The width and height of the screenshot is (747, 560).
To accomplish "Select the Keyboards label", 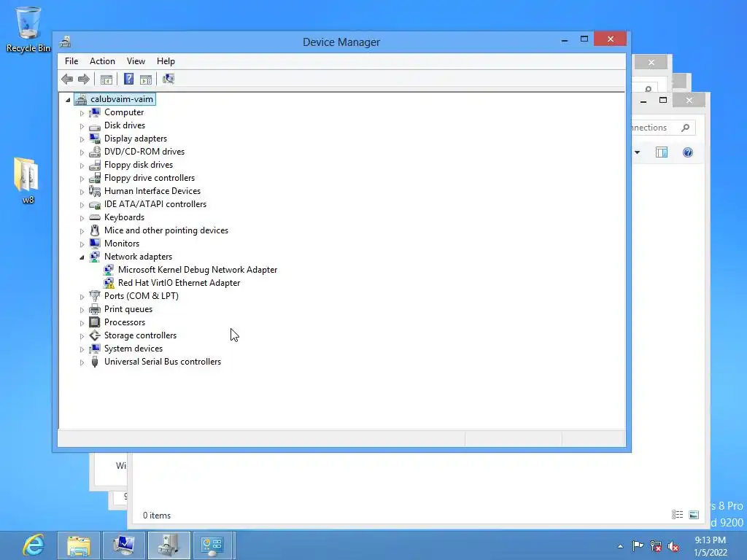I will pos(124,217).
